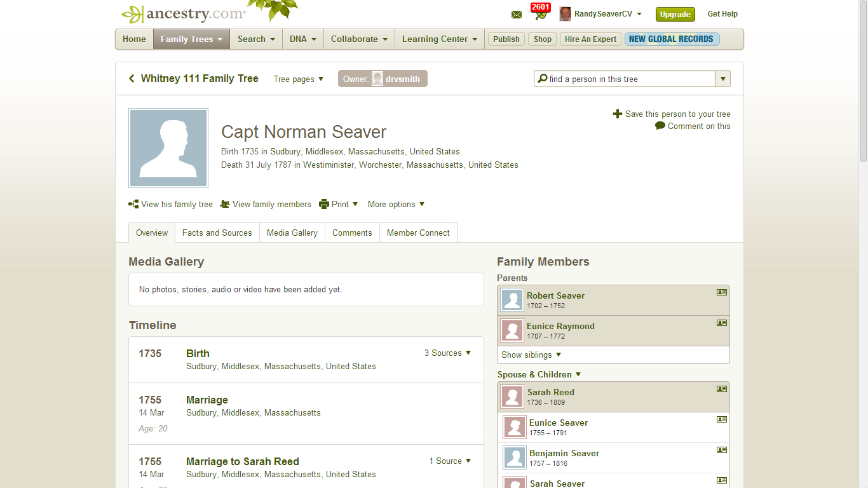Click the magnifier in the find-a-person box
The height and width of the screenshot is (488, 868).
click(x=542, y=78)
